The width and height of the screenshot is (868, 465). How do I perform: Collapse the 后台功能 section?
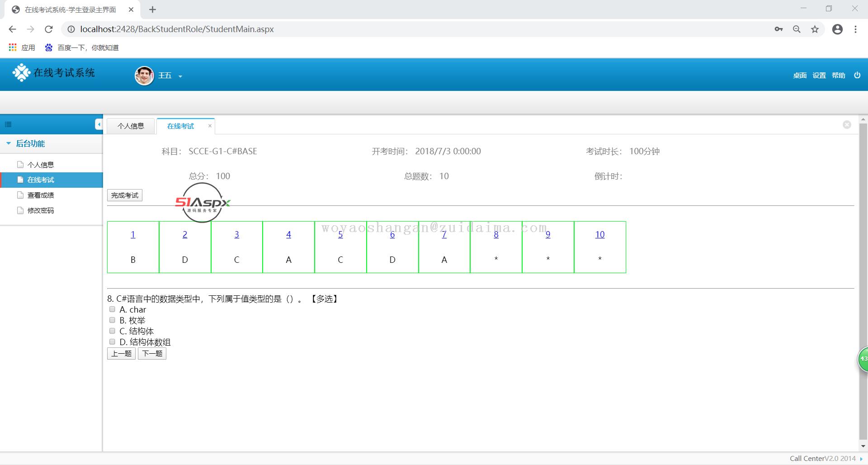8,143
